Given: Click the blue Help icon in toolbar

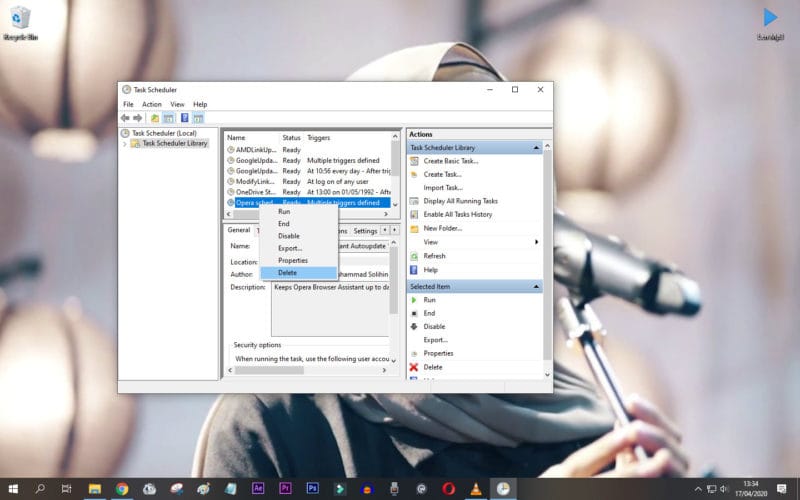Looking at the screenshot, I should [x=185, y=118].
